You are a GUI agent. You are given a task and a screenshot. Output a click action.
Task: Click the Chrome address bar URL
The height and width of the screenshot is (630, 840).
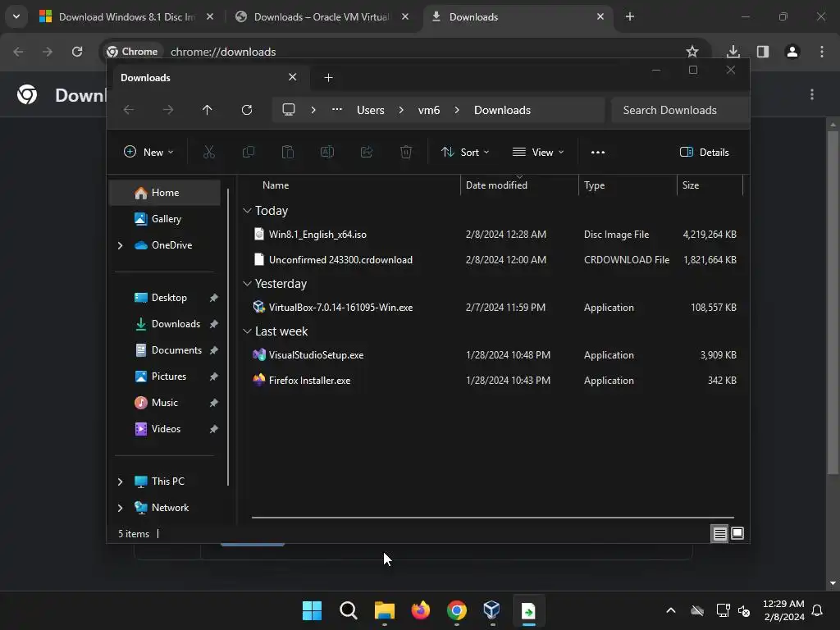pos(223,52)
